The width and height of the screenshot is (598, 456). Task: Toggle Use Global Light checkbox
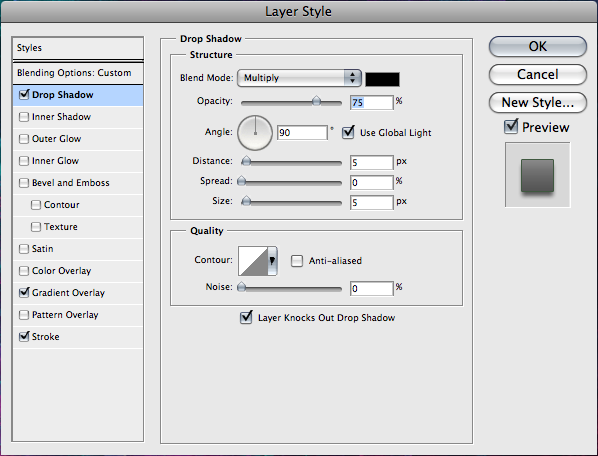348,132
